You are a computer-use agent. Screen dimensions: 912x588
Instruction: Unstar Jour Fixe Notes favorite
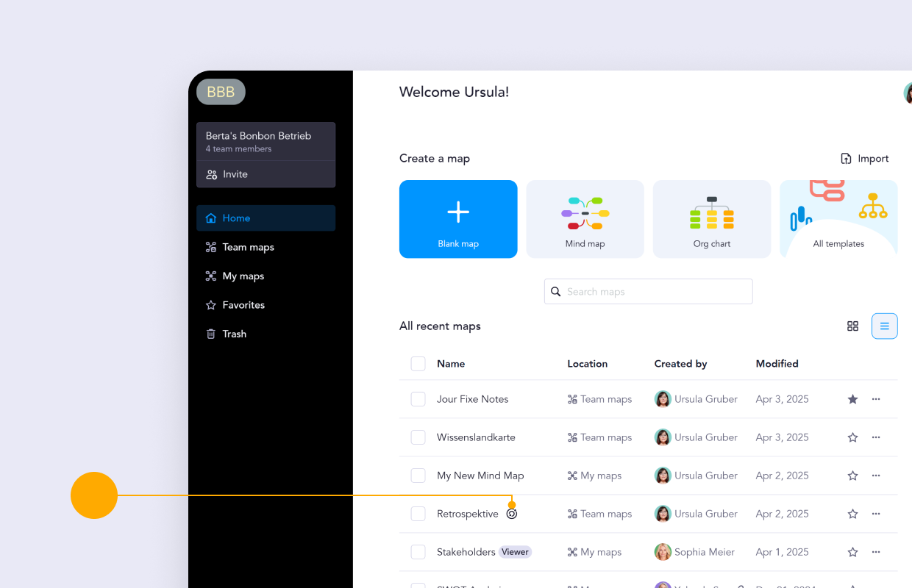pos(853,399)
